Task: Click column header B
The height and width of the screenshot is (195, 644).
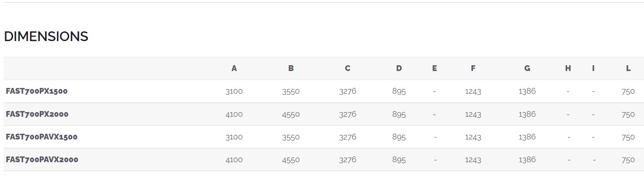Action: pyautogui.click(x=291, y=68)
